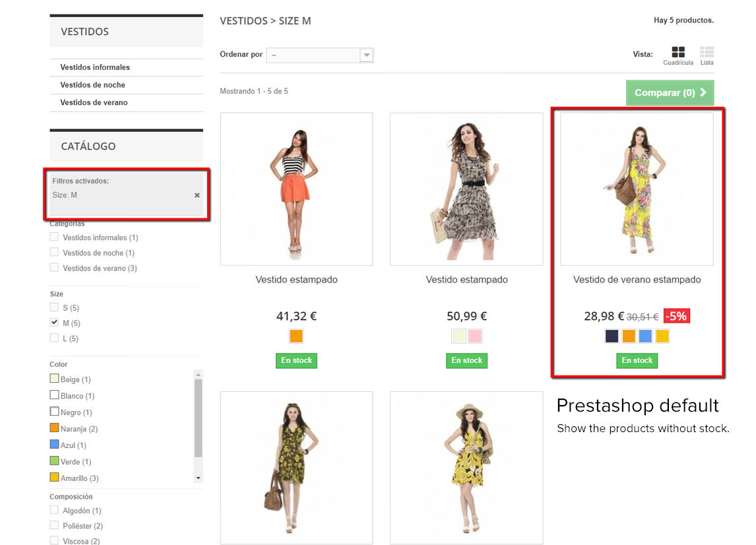
Task: Click the Comparar (0) button
Action: [x=670, y=92]
